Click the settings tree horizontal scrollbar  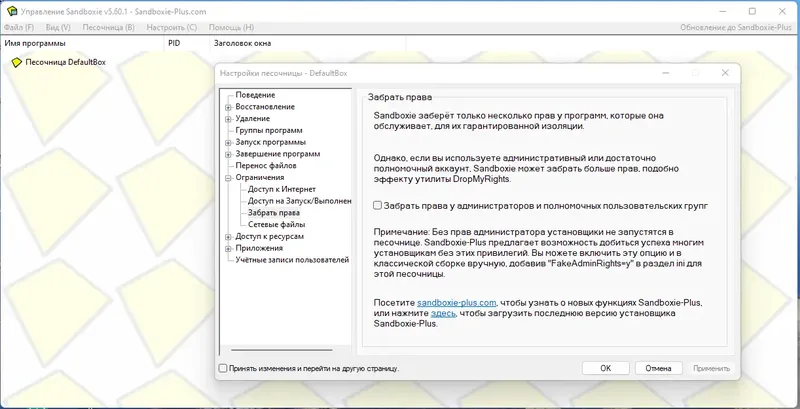point(282,350)
